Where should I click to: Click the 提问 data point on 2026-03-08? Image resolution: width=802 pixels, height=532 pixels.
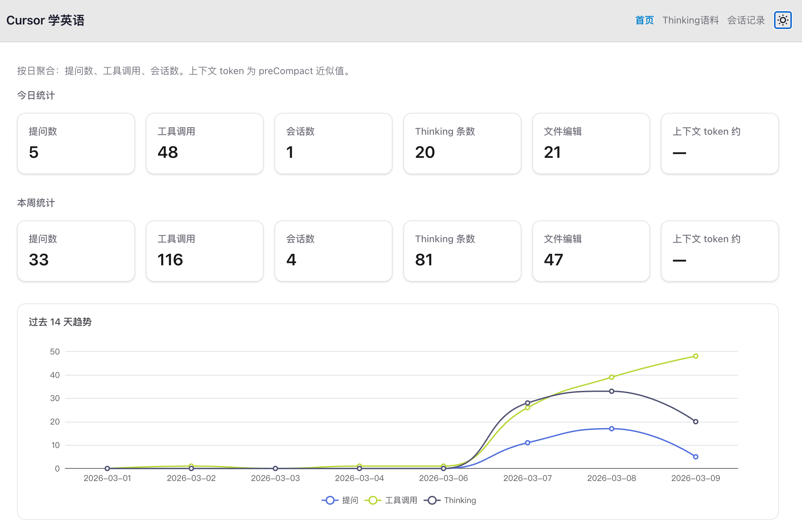[612, 429]
